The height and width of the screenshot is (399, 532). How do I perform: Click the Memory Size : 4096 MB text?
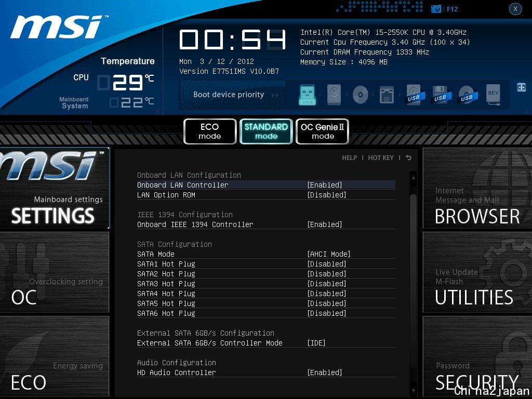click(344, 62)
